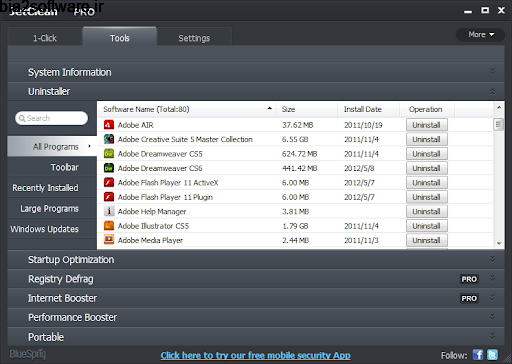Expand the System Information section
The image size is (512, 364).
click(492, 72)
